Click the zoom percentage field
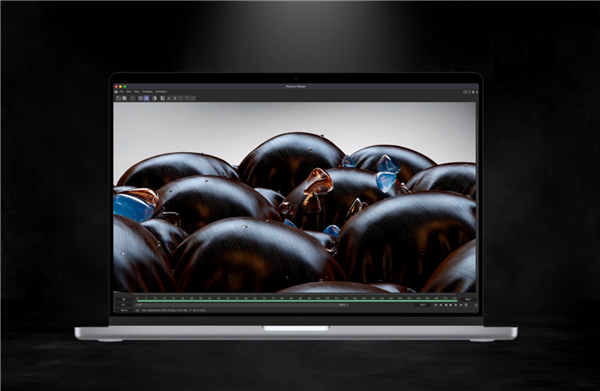Viewport: 600px width, 391px height. coord(124,310)
